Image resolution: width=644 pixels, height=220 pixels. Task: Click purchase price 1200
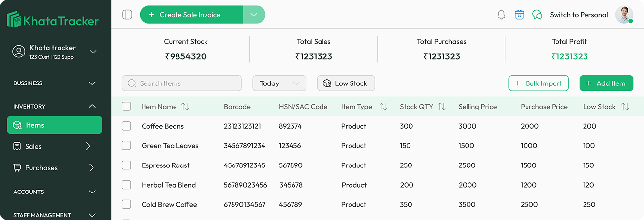529,185
